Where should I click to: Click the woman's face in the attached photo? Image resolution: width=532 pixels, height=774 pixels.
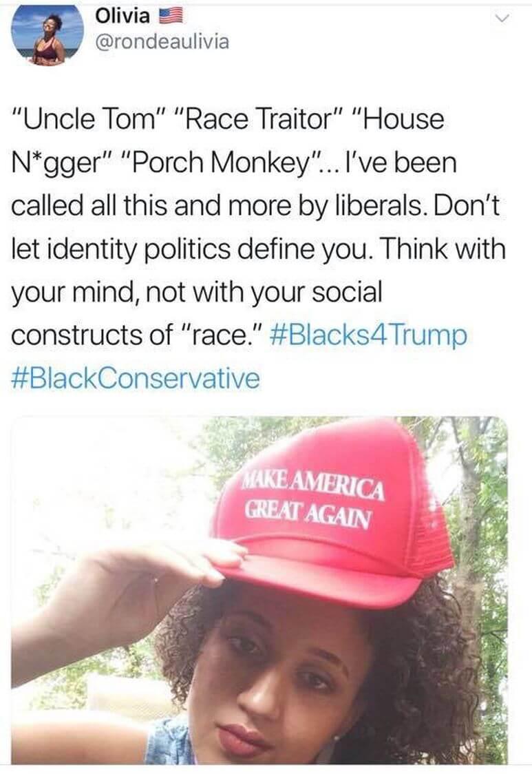click(277, 691)
